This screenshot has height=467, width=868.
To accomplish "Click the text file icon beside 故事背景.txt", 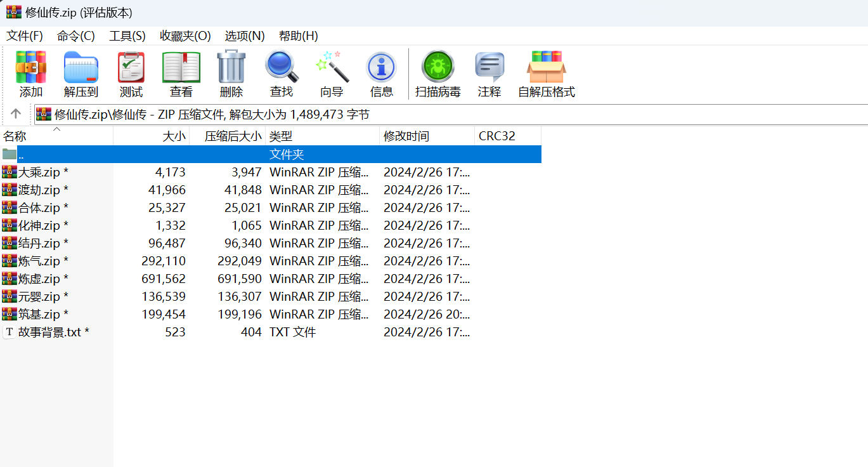I will point(9,332).
